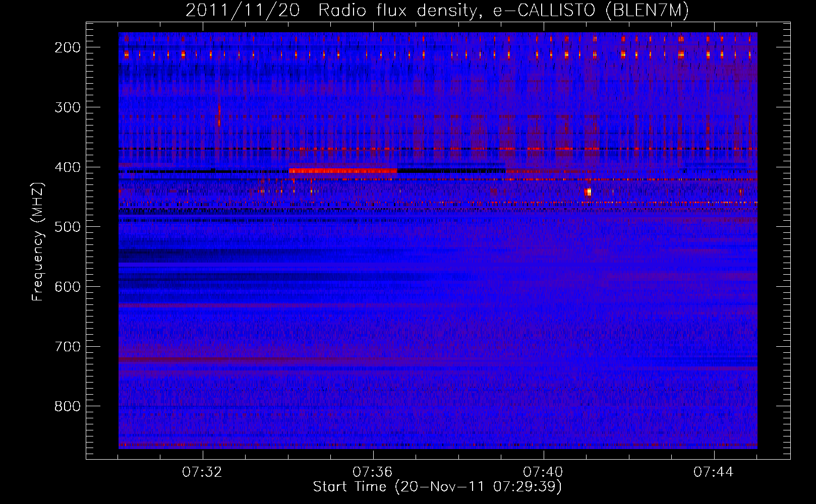This screenshot has width=816, height=504.
Task: Click the '07:44' time axis label
Action: pos(714,472)
